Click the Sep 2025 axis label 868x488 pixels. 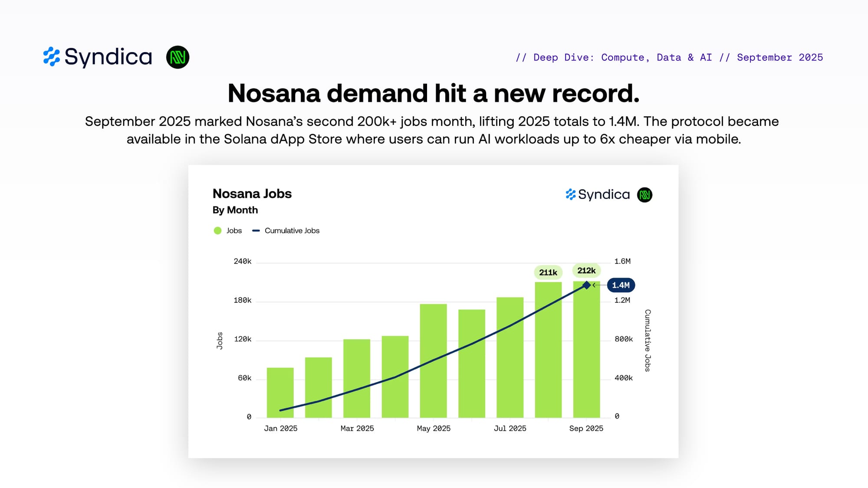click(x=586, y=429)
